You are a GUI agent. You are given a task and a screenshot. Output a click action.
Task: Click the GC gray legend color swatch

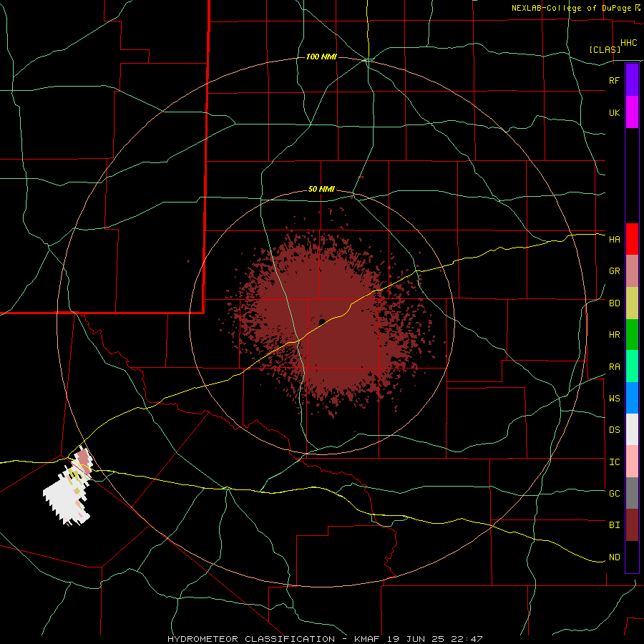(632, 493)
